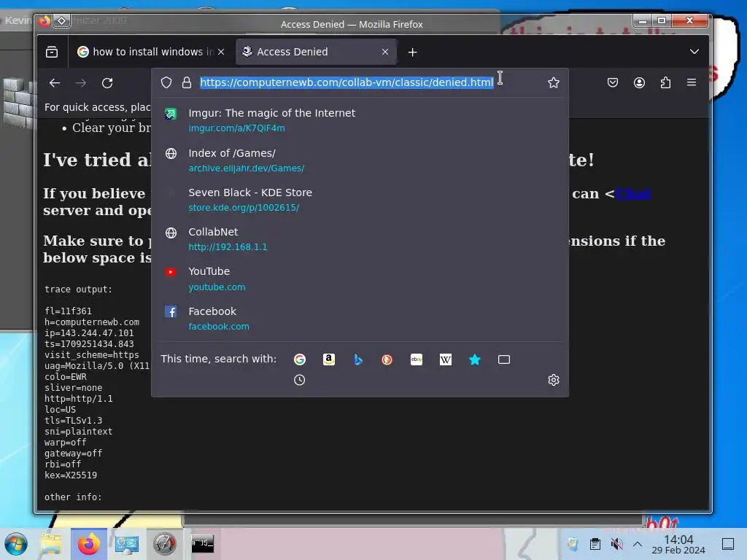The height and width of the screenshot is (560, 747).
Task: Open Index of /Games/ suggestion
Action: coord(360,160)
